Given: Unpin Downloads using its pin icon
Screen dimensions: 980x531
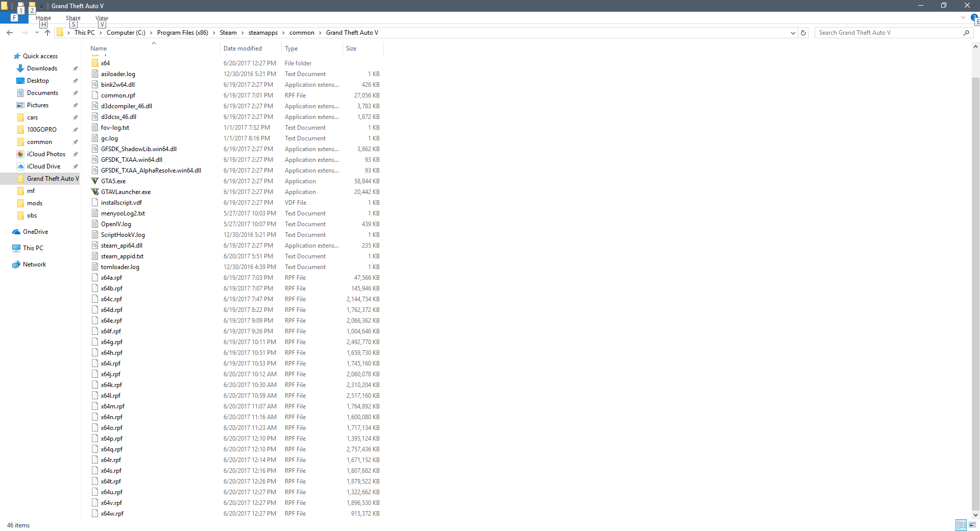Looking at the screenshot, I should [76, 68].
